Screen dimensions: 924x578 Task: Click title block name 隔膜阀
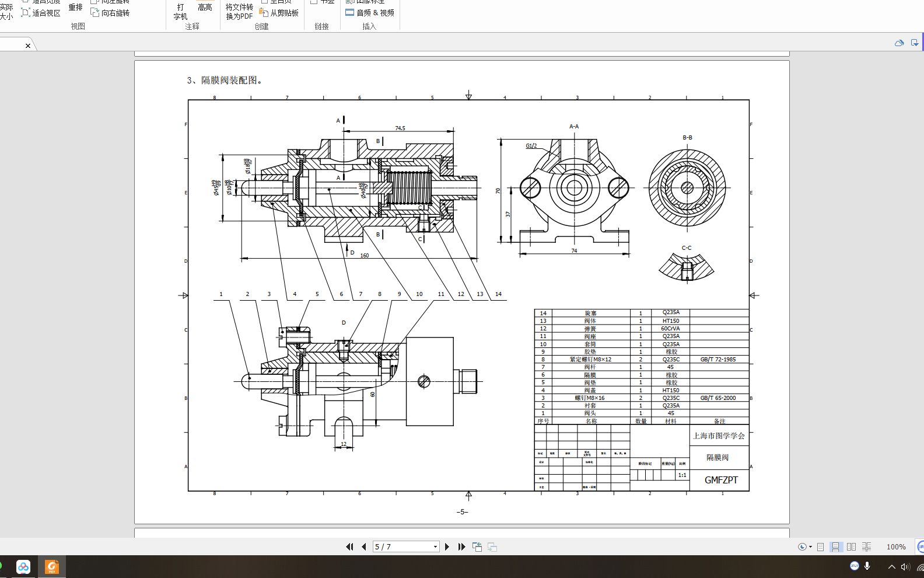pyautogui.click(x=717, y=457)
